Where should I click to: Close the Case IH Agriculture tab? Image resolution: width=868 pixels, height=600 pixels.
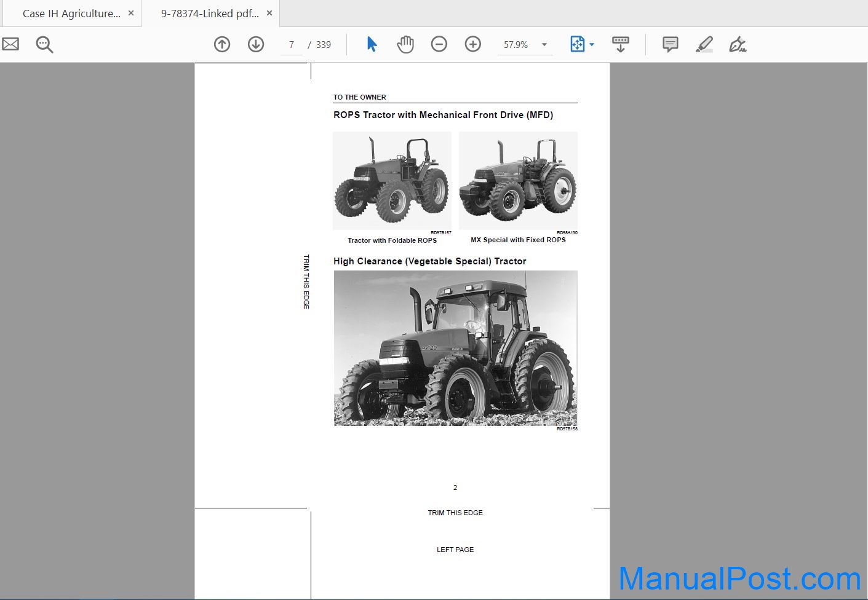131,13
